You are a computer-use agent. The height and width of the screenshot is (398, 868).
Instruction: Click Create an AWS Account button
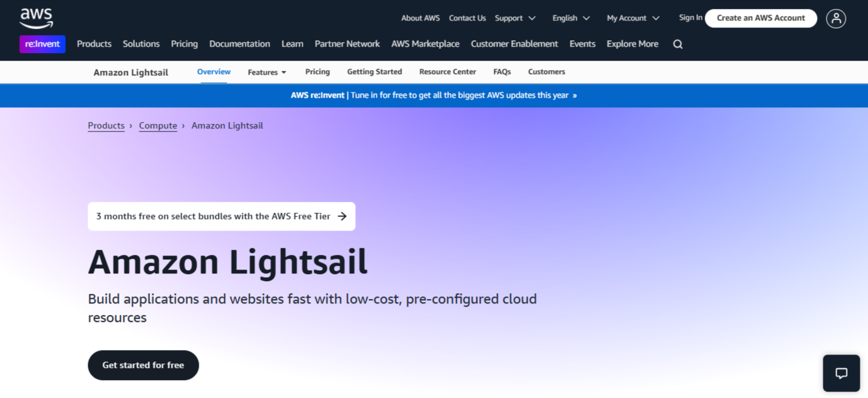pyautogui.click(x=761, y=18)
